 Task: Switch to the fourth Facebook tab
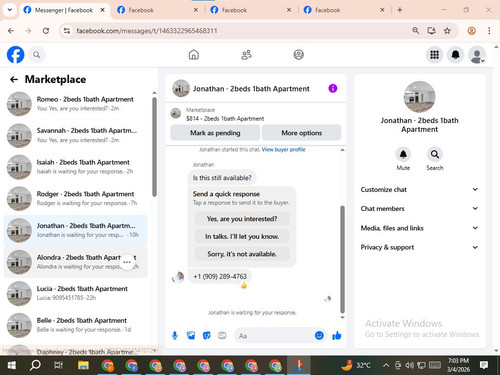coord(344,10)
